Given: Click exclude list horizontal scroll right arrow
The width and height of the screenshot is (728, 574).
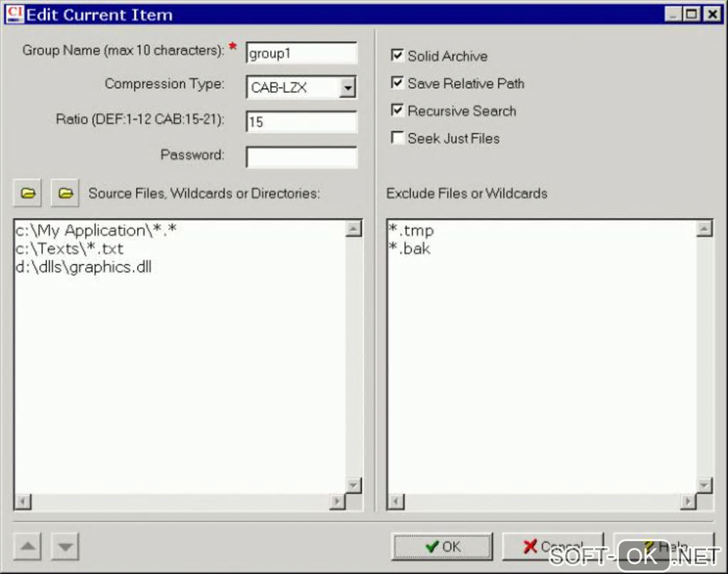Looking at the screenshot, I should tap(688, 502).
